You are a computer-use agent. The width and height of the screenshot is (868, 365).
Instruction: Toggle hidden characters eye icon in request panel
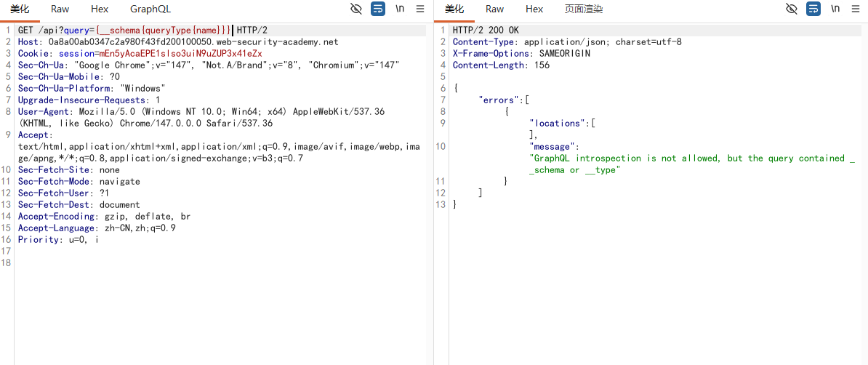coord(356,9)
